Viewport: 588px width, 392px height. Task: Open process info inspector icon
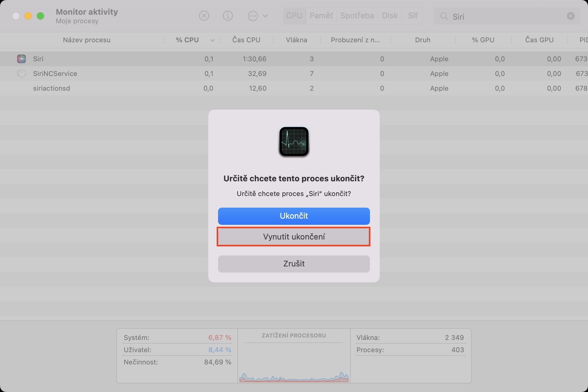coord(228,16)
